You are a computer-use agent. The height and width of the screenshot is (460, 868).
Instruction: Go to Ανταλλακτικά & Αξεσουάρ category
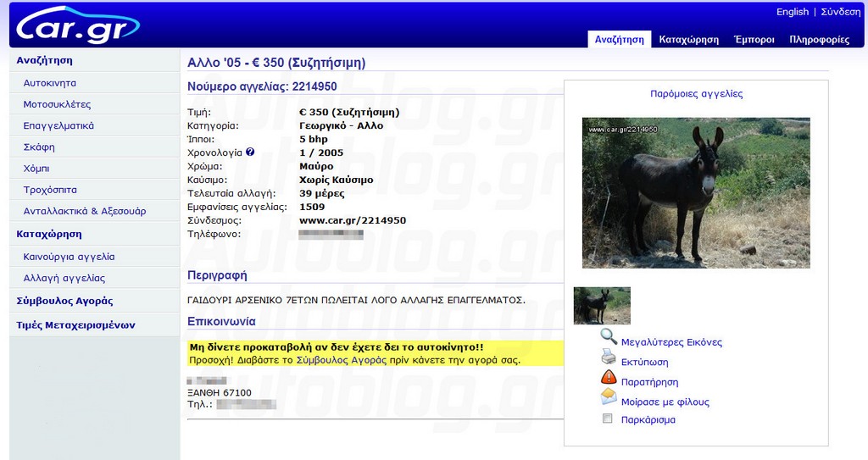85,211
